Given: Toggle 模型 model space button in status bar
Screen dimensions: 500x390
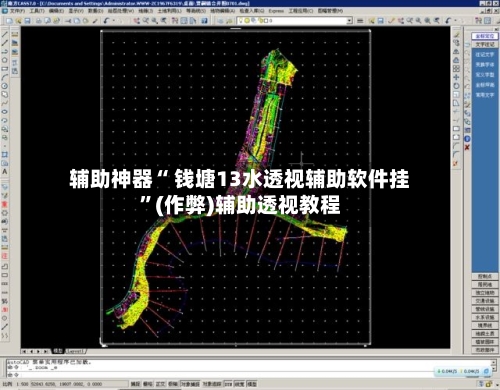Looking at the screenshot, I should click(x=252, y=384).
